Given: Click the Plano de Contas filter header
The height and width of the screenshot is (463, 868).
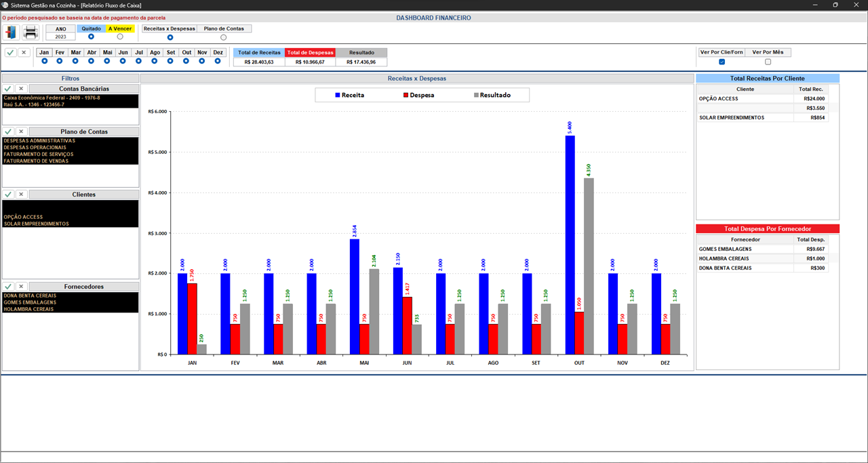Looking at the screenshot, I should 84,132.
